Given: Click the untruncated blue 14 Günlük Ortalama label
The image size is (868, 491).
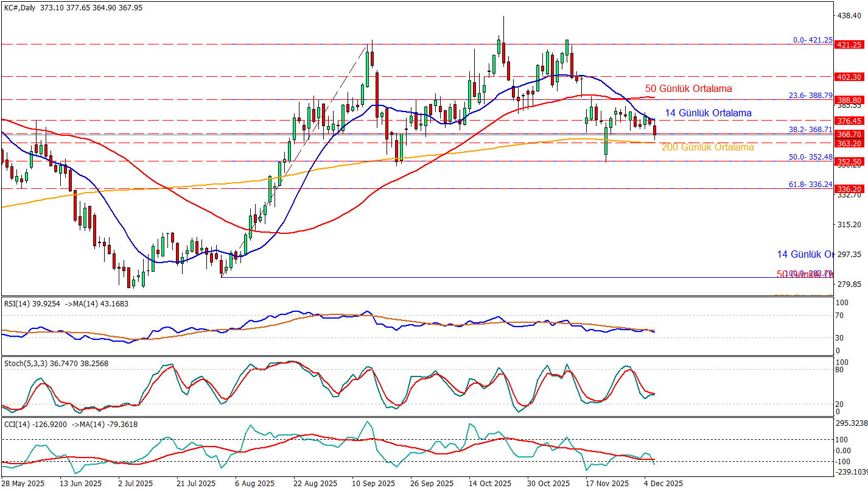Looking at the screenshot, I should (x=707, y=113).
